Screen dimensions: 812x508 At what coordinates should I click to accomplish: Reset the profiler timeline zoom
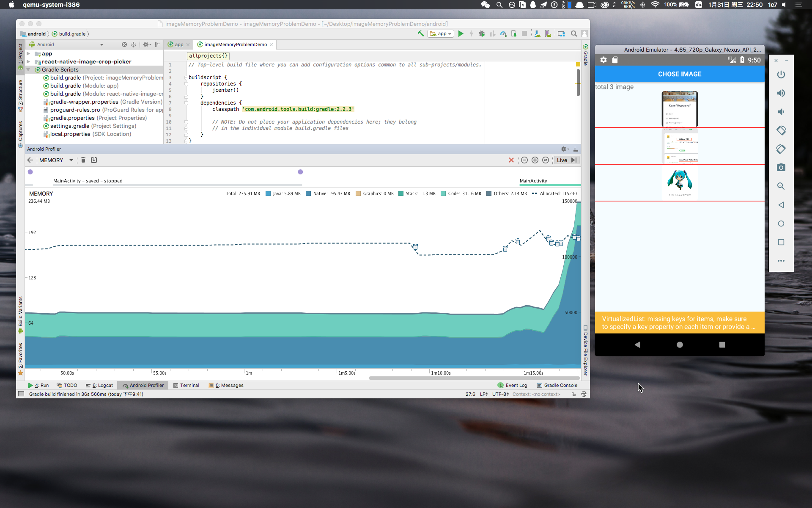click(546, 160)
